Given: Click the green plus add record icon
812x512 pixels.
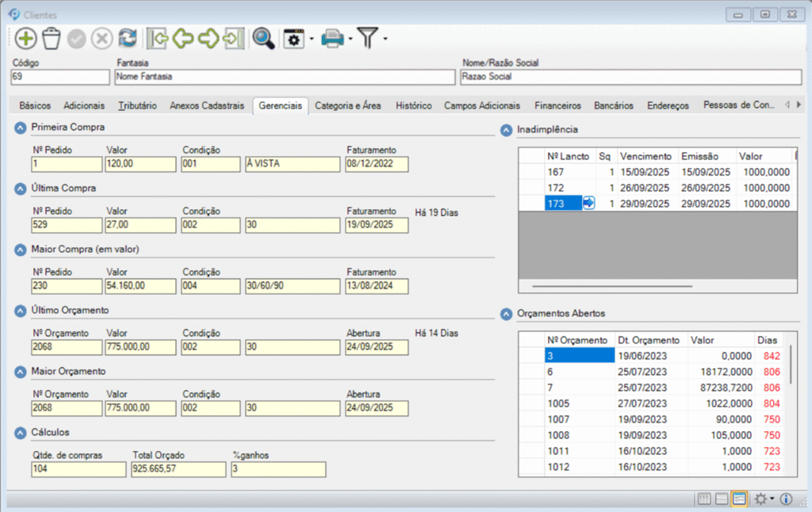Looking at the screenshot, I should [26, 38].
